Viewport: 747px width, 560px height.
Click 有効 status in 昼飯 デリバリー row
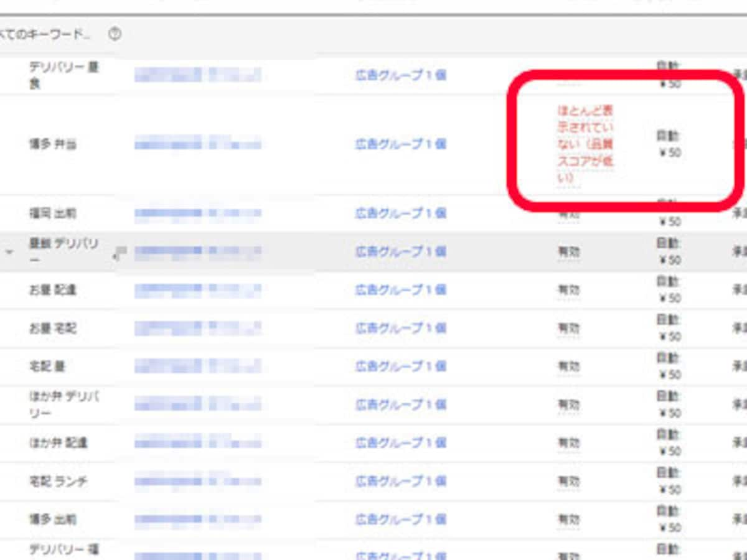click(x=568, y=252)
